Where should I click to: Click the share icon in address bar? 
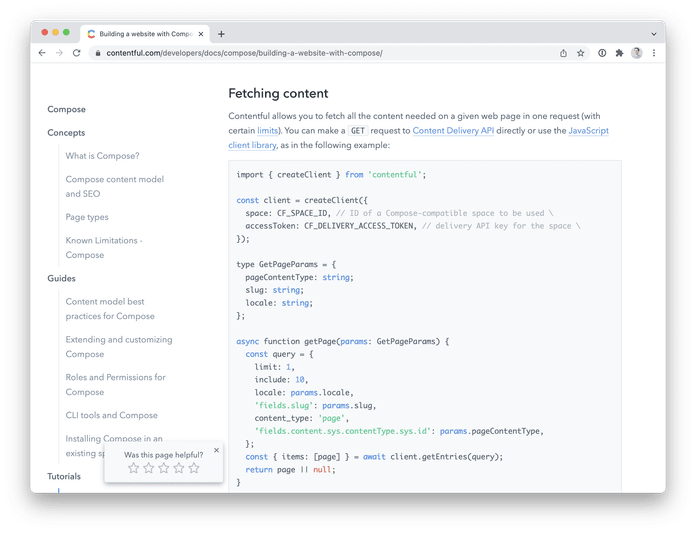[x=563, y=53]
